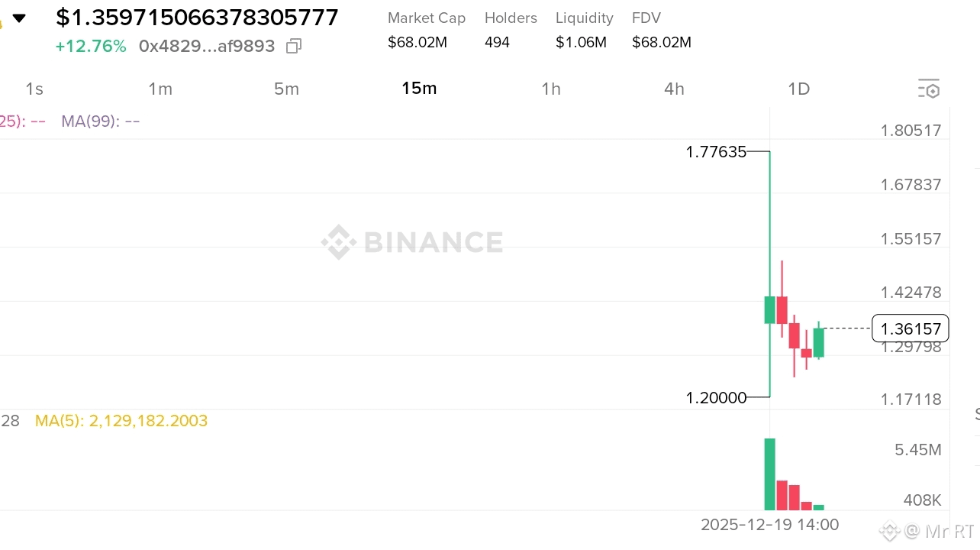Open the volume MA(5) indicator label
Viewport: 980px width, 550px height.
[121, 421]
